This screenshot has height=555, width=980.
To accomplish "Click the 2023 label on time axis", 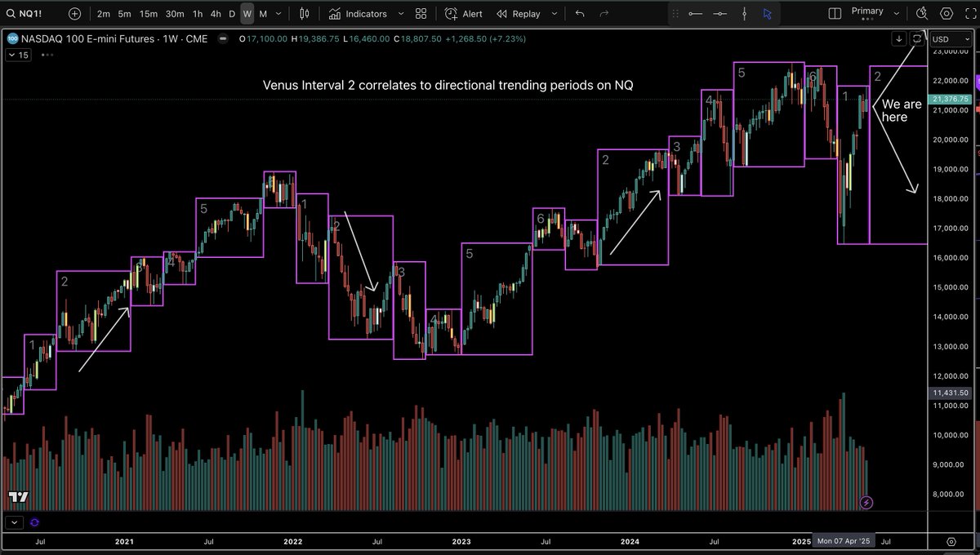I will click(x=461, y=541).
